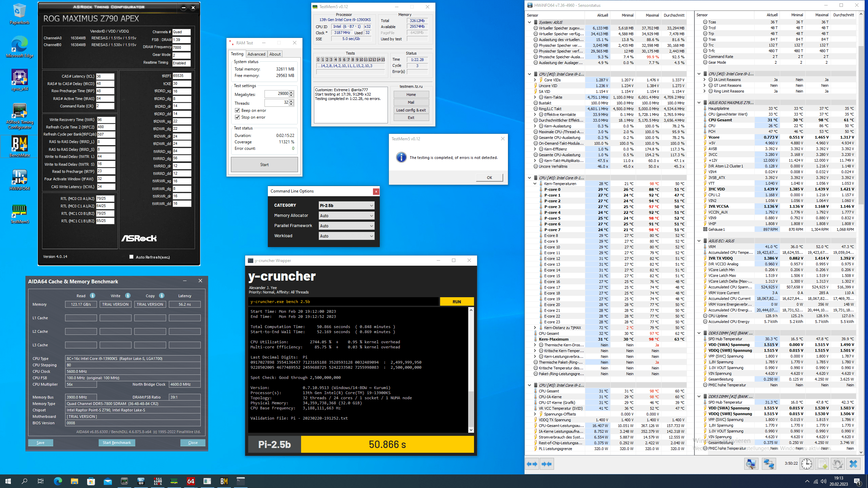The height and width of the screenshot is (488, 868).
Task: Toggle Beep on error checkbox
Action: coord(237,110)
